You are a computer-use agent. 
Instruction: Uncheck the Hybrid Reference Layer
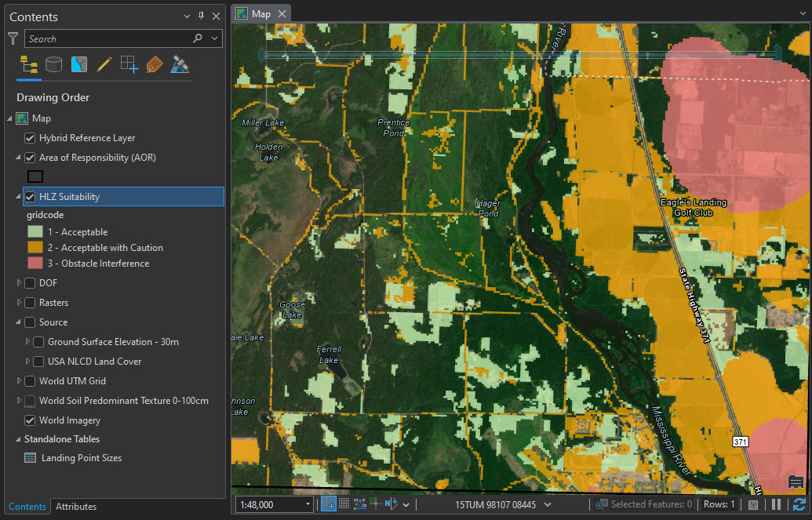coord(29,137)
